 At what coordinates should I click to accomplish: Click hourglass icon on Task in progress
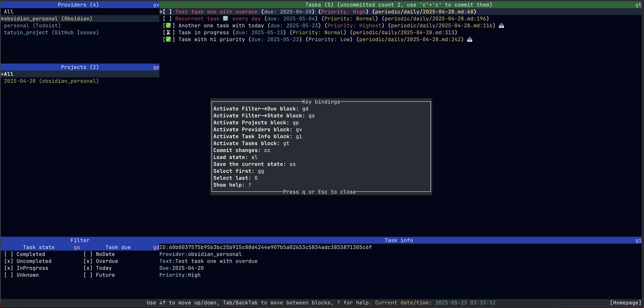[x=168, y=32]
